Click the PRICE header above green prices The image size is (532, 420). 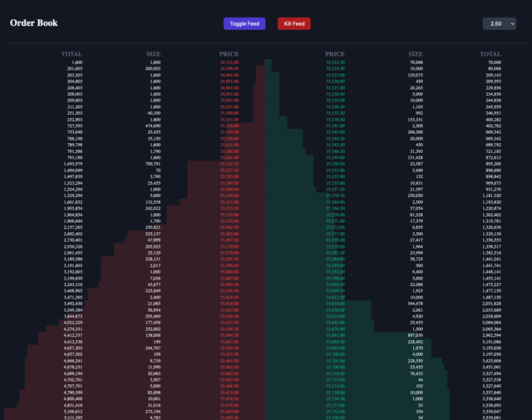[335, 54]
